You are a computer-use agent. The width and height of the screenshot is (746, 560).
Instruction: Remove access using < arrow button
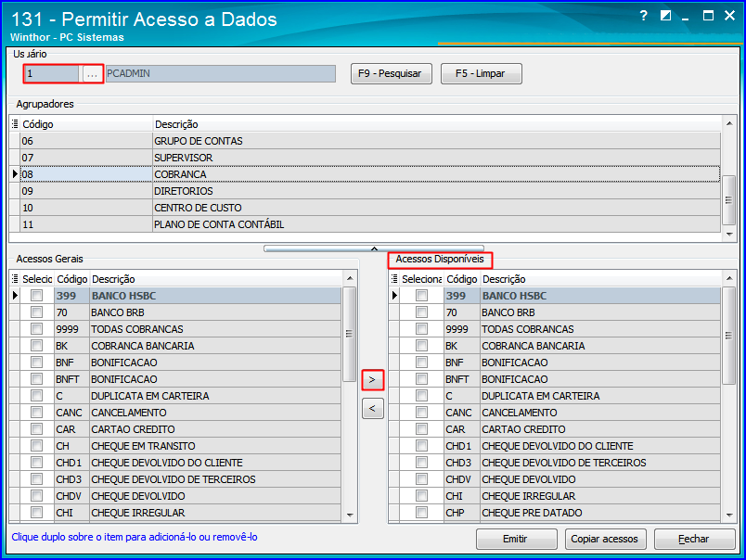point(372,408)
